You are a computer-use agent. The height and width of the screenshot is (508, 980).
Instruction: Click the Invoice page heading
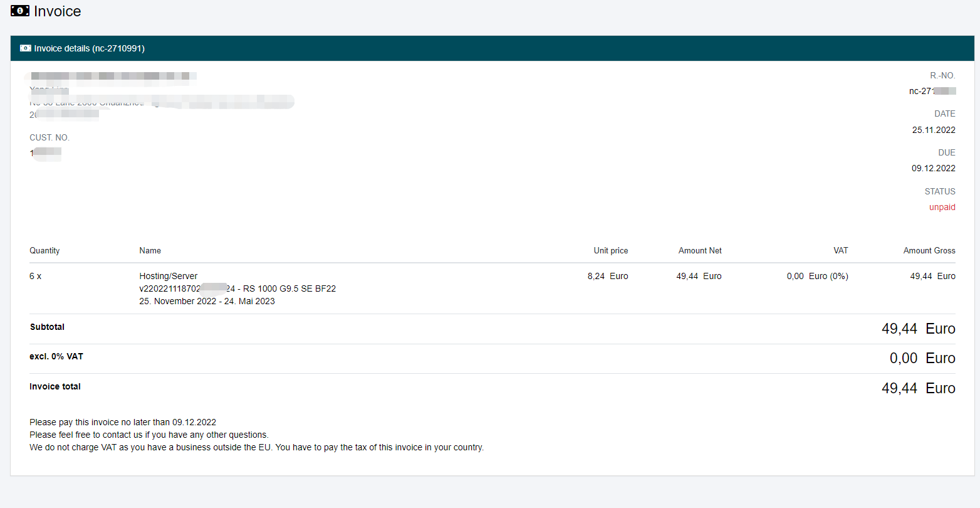pos(57,11)
